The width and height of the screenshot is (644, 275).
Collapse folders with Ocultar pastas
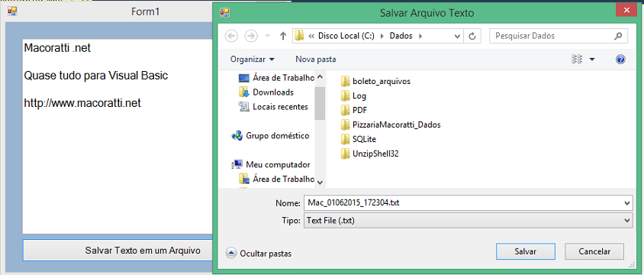(x=259, y=253)
